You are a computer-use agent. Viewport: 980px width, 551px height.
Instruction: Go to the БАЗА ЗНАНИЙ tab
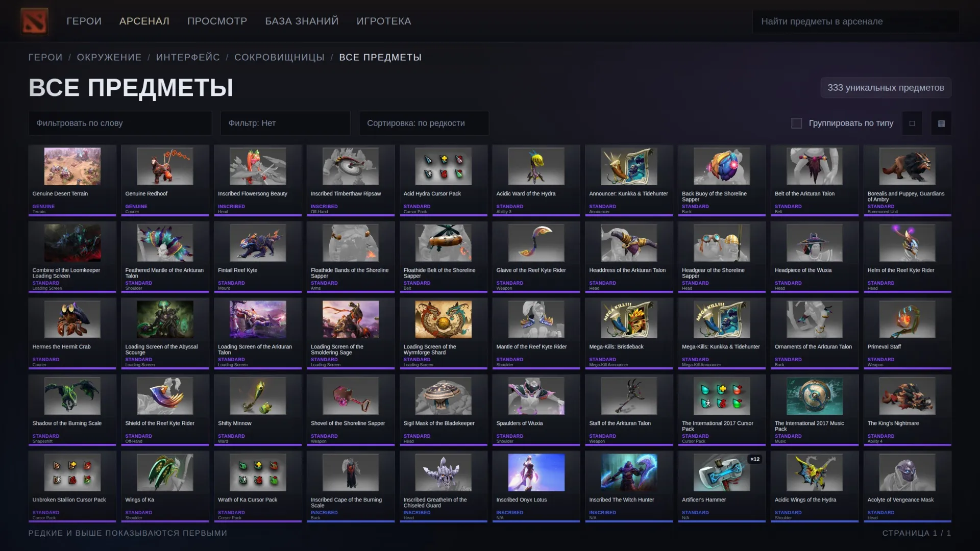click(302, 21)
